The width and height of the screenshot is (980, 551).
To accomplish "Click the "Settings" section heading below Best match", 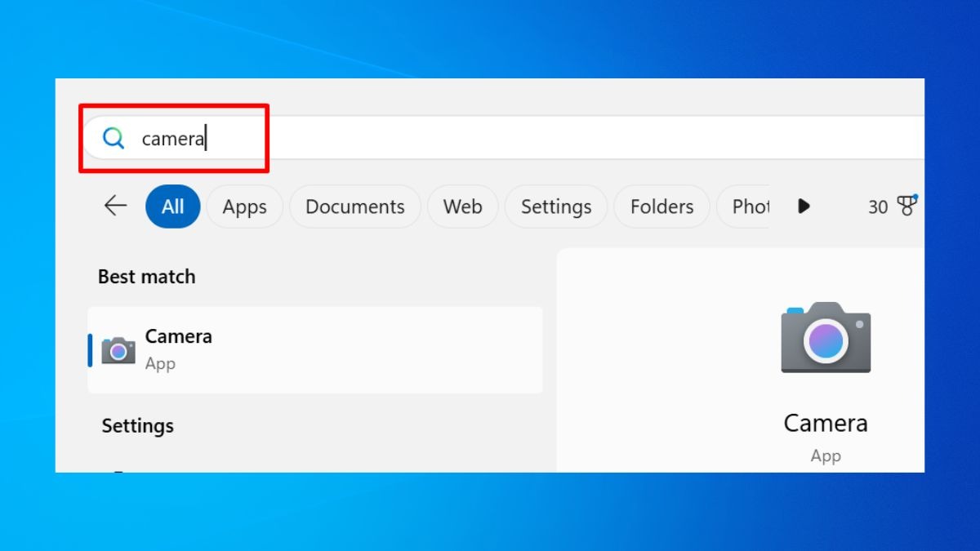I will point(137,425).
